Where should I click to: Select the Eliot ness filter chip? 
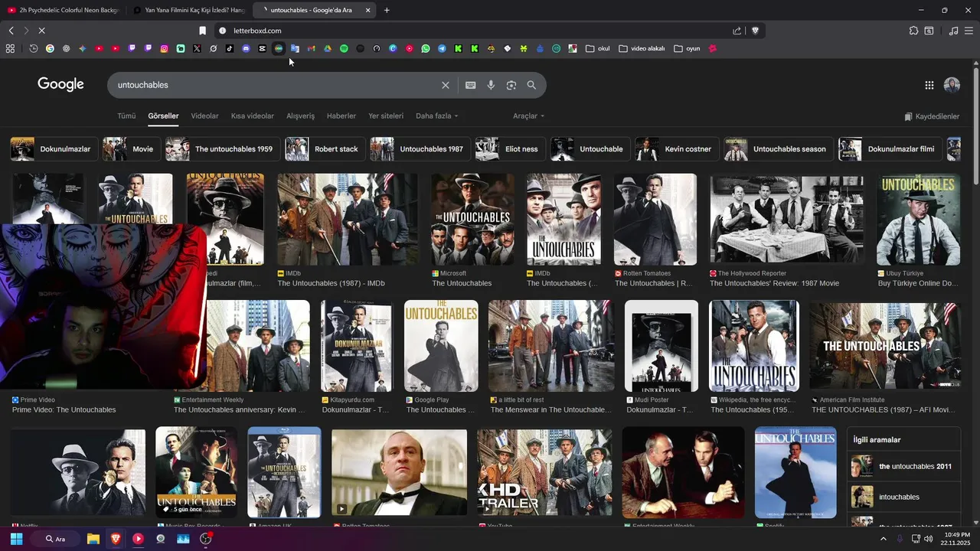point(510,149)
